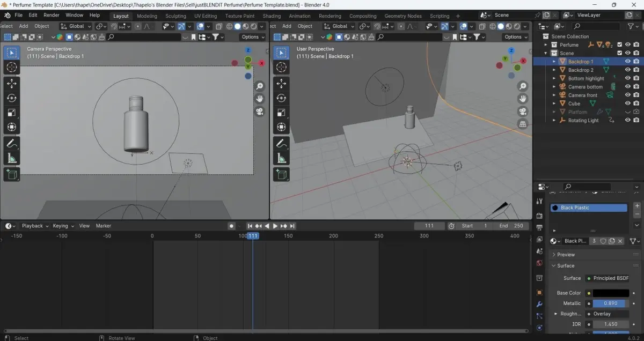644x341 pixels.
Task: Expand the Camera bottom tree item
Action: tap(554, 87)
